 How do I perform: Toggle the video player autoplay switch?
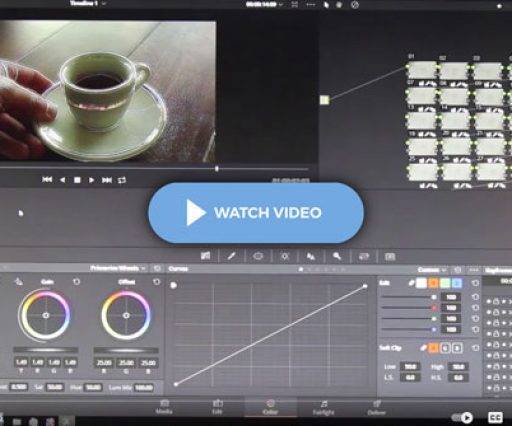pyautogui.click(x=462, y=417)
